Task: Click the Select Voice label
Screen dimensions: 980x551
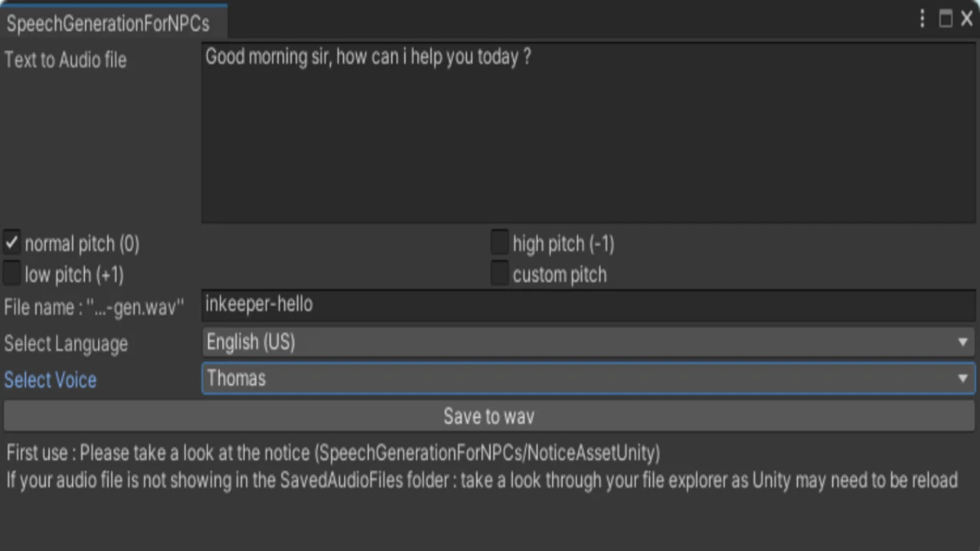Action: click(51, 380)
